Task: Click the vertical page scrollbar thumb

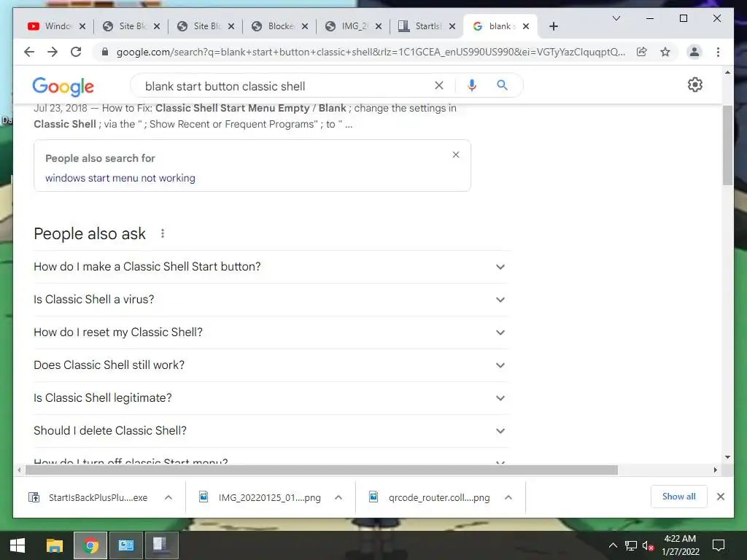Action: click(727, 145)
